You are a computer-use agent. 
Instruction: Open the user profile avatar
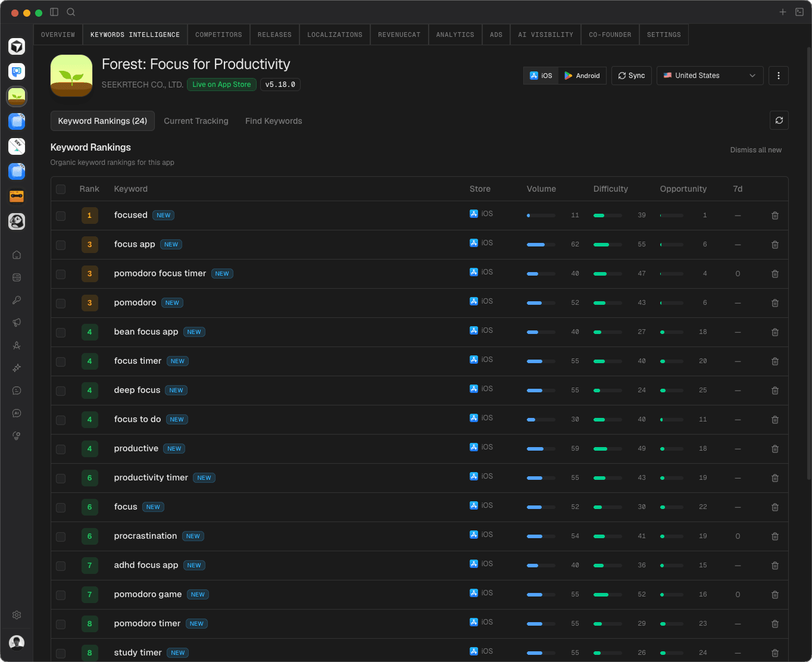[x=17, y=642]
